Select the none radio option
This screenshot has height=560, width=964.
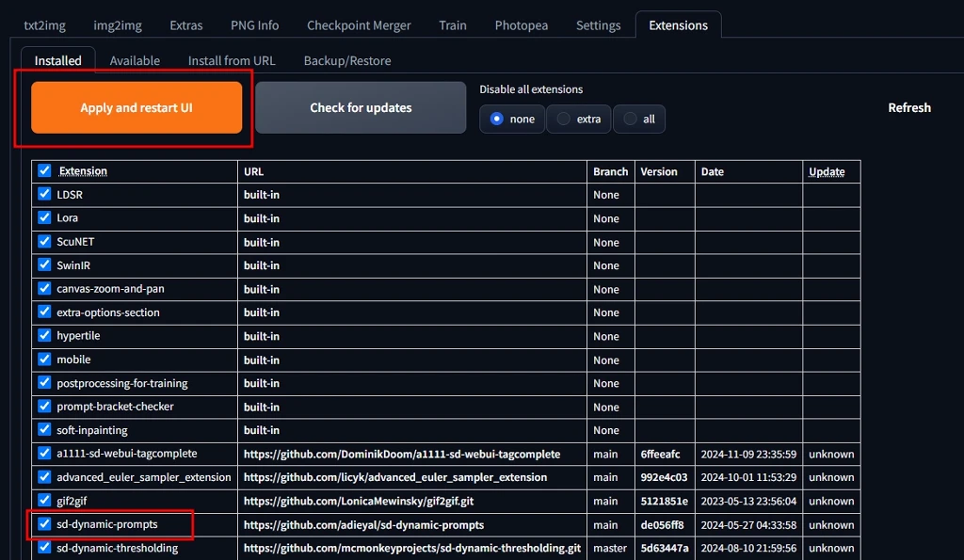[x=512, y=119]
